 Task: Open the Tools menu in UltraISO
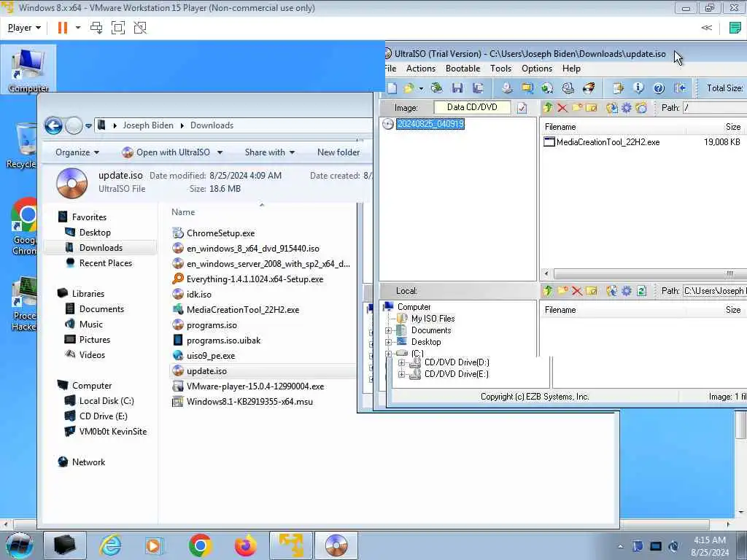(500, 69)
